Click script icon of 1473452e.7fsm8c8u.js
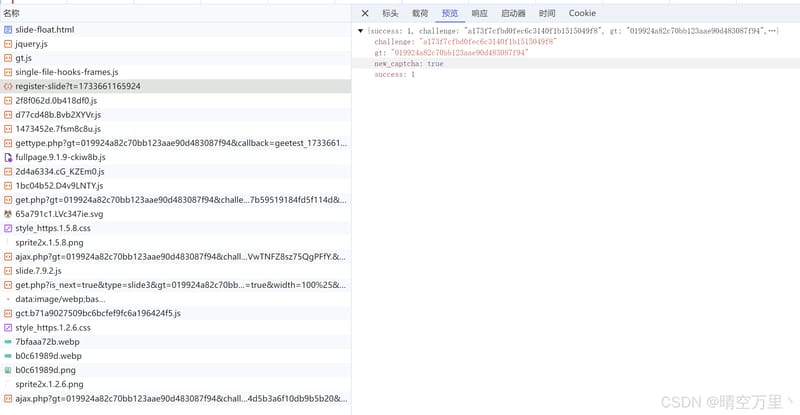Screen dimensions: 800x415 tap(8, 129)
